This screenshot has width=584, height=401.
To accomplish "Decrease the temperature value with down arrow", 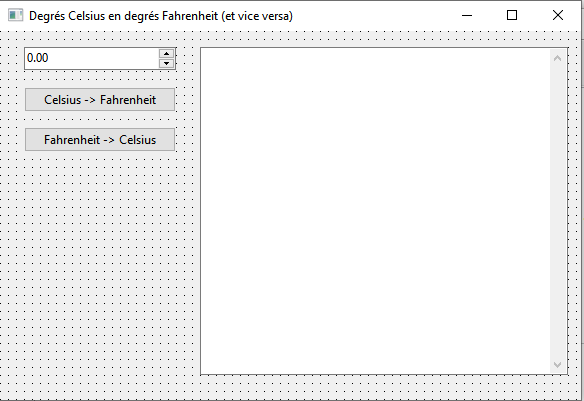I will pyautogui.click(x=166, y=63).
